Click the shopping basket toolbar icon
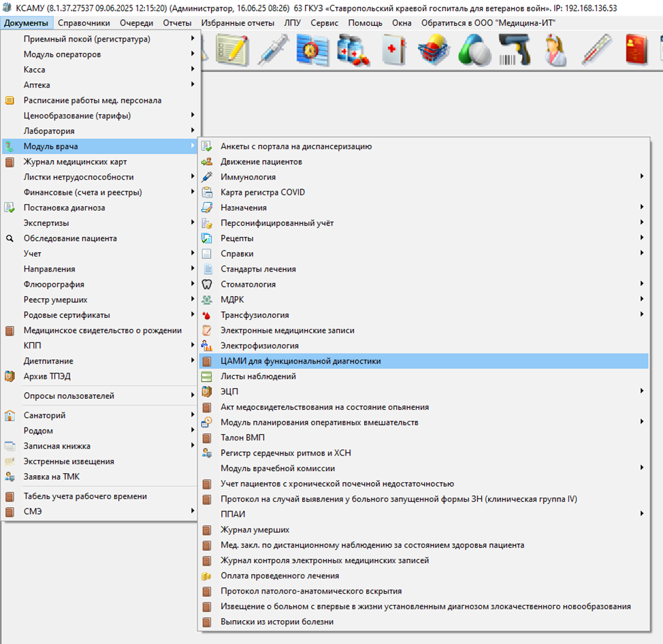Image resolution: width=663 pixels, height=644 pixels. point(434,50)
